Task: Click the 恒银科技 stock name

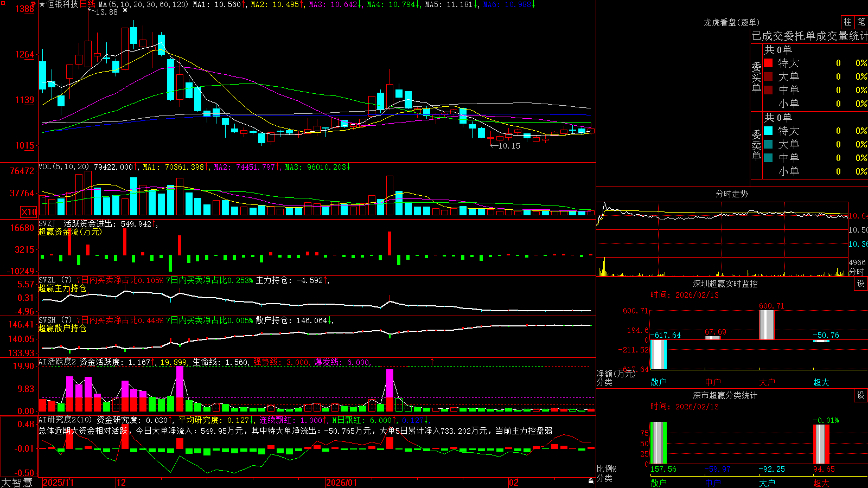Action: click(62, 4)
